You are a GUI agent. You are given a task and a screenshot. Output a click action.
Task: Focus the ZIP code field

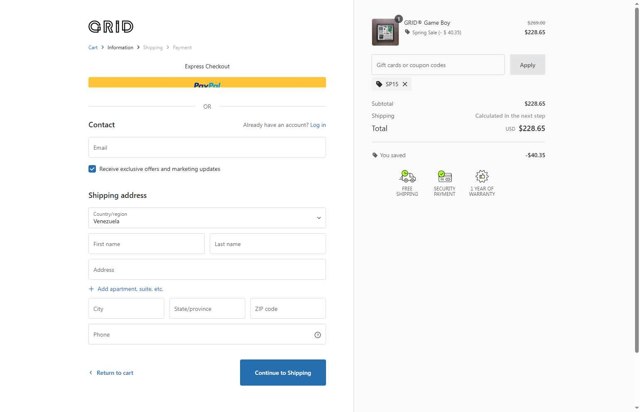(x=288, y=308)
